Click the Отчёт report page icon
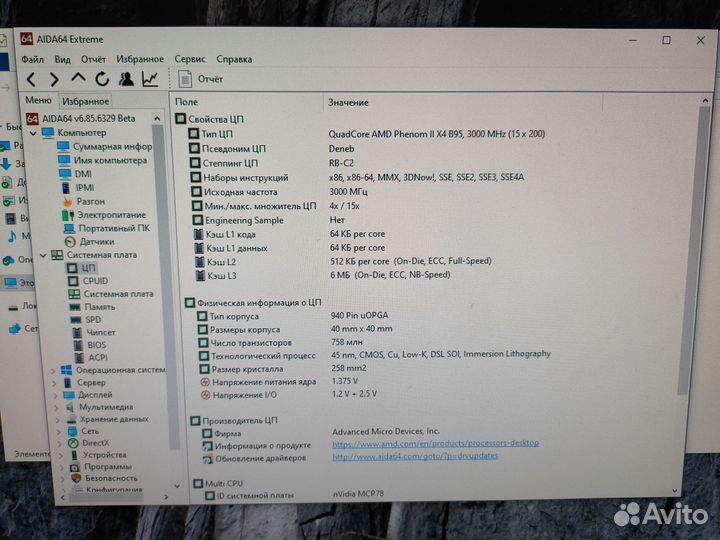The image size is (720, 540). click(x=185, y=79)
